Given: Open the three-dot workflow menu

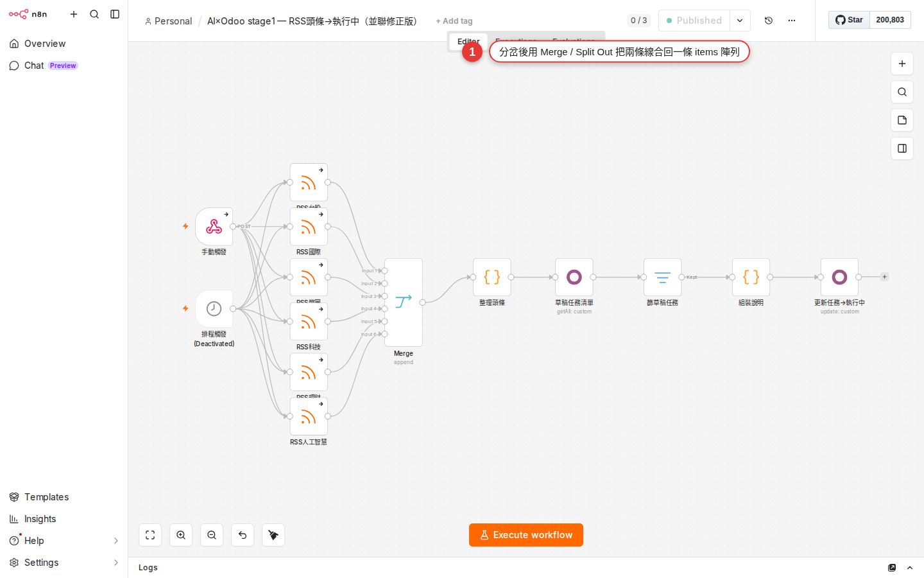Looking at the screenshot, I should point(792,21).
